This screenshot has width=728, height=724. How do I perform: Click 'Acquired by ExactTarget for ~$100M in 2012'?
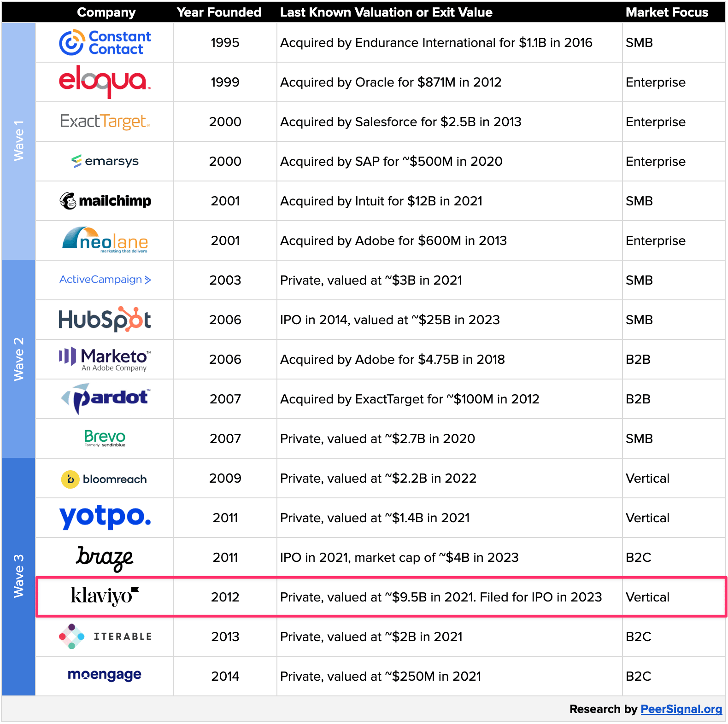[x=410, y=399]
